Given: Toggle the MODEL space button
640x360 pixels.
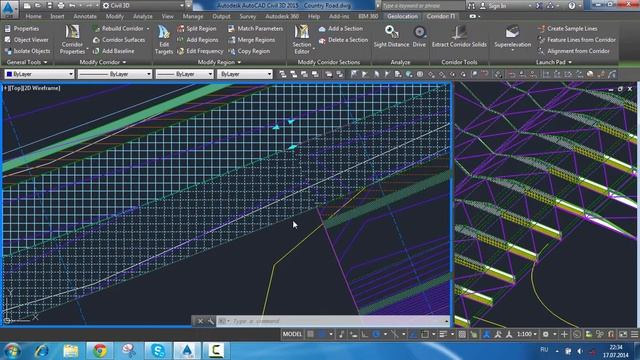Looking at the screenshot, I should [x=292, y=334].
